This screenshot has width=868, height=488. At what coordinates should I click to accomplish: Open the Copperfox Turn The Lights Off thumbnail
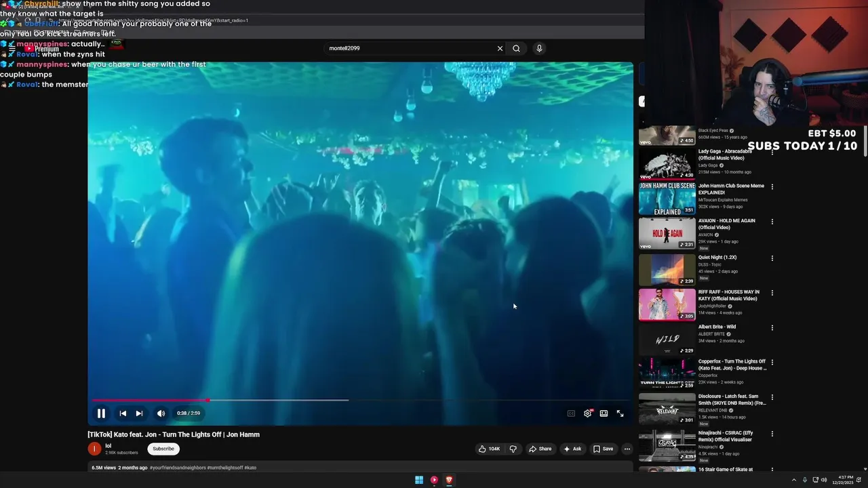[667, 374]
